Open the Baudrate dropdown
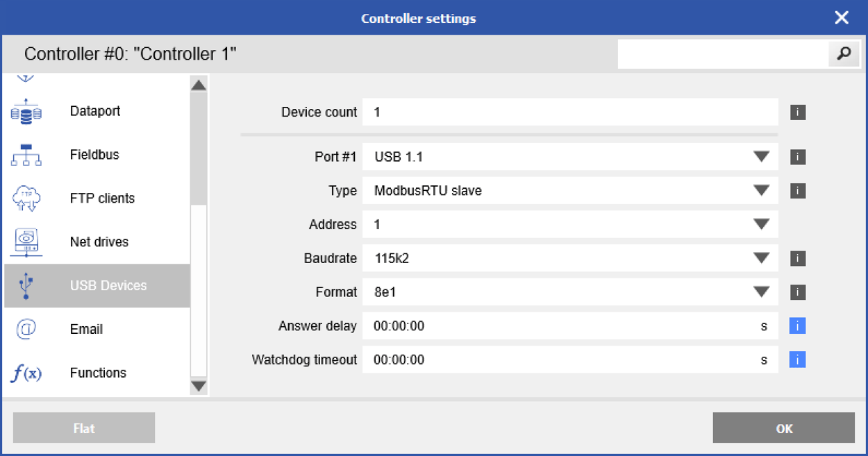Screen dimensions: 868x456 point(762,258)
